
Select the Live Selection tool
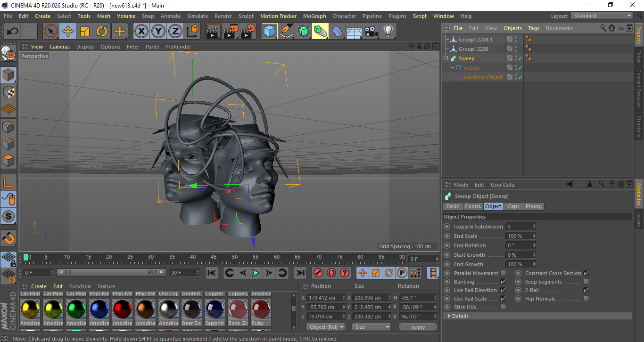coord(51,32)
